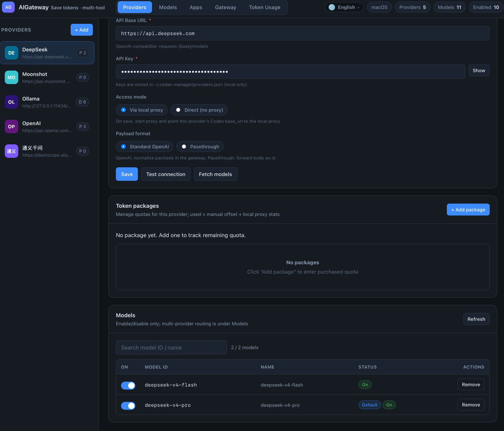Select the 通义千问 provider entry
Viewport: 504px width, 431px height.
pyautogui.click(x=47, y=151)
